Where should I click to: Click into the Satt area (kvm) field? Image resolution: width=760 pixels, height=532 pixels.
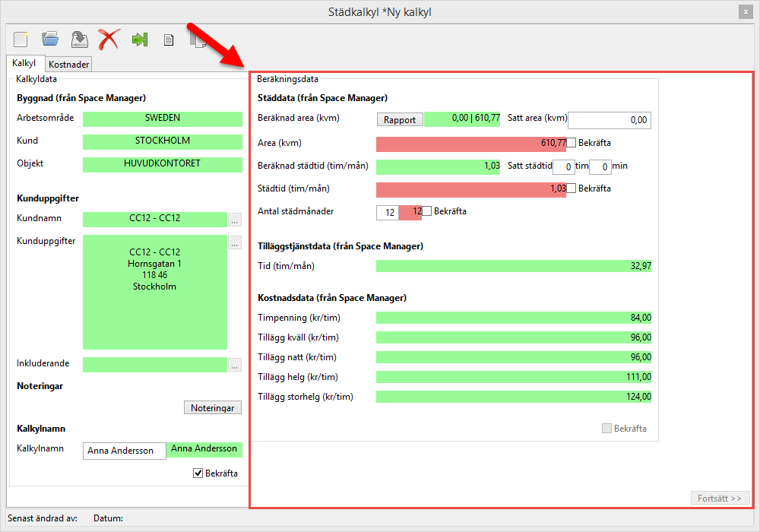tap(610, 120)
